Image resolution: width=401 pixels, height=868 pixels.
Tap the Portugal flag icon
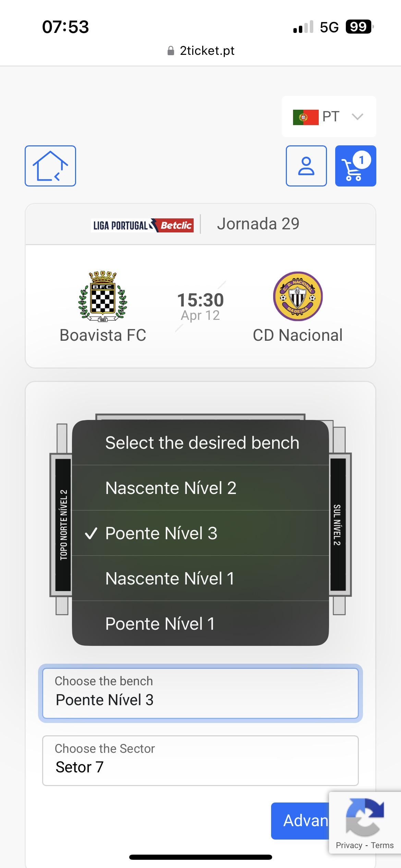(x=305, y=117)
